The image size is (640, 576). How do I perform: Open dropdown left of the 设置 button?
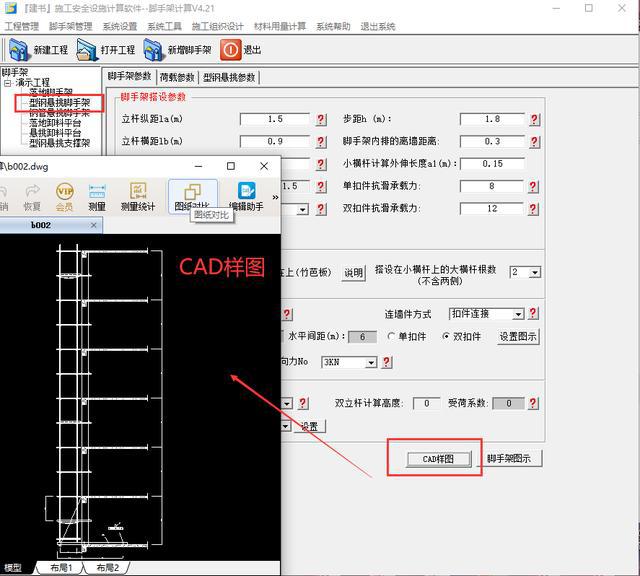tap(285, 426)
